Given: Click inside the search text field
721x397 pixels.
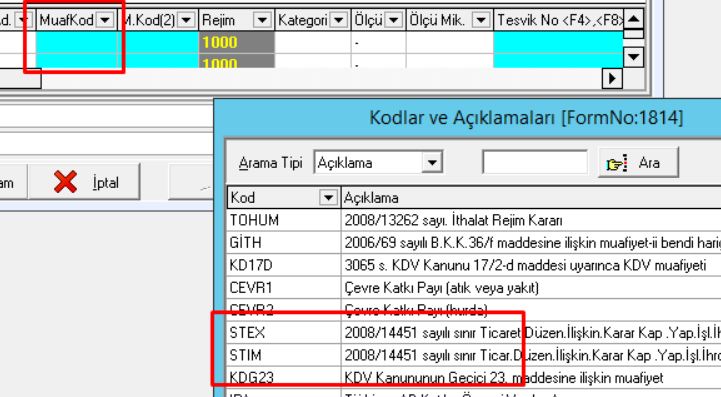Looking at the screenshot, I should click(535, 162).
